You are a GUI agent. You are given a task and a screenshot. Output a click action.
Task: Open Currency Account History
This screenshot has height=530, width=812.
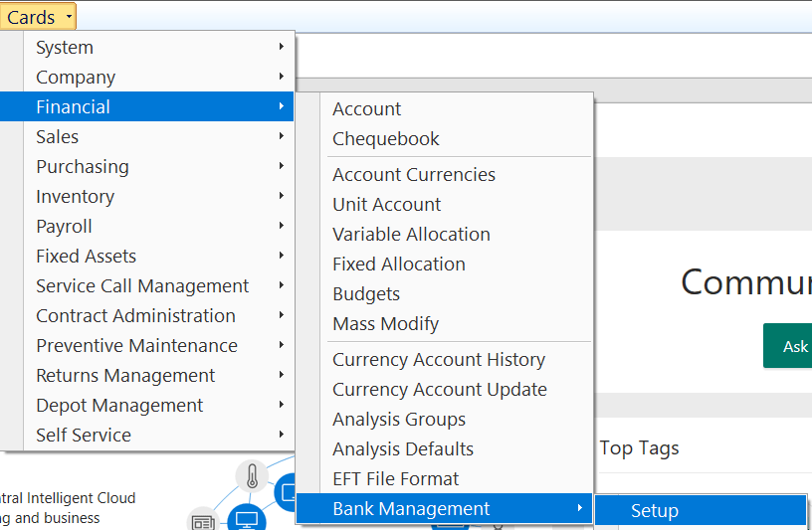[x=439, y=360]
